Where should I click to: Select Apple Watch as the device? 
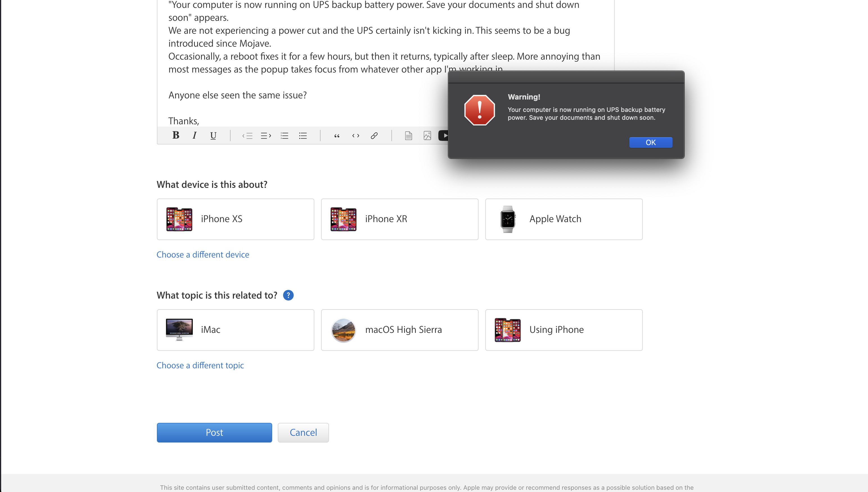(563, 219)
